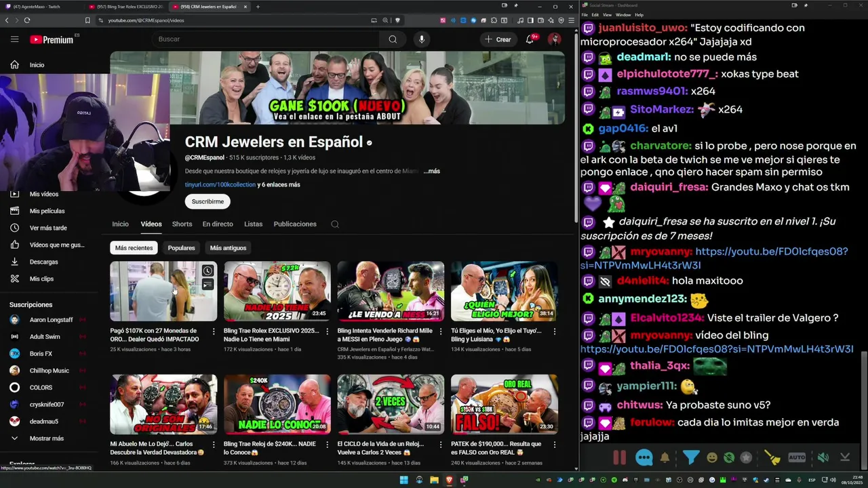868x488 pixels.
Task: Open the File menu in Social Stream
Action: click(585, 14)
